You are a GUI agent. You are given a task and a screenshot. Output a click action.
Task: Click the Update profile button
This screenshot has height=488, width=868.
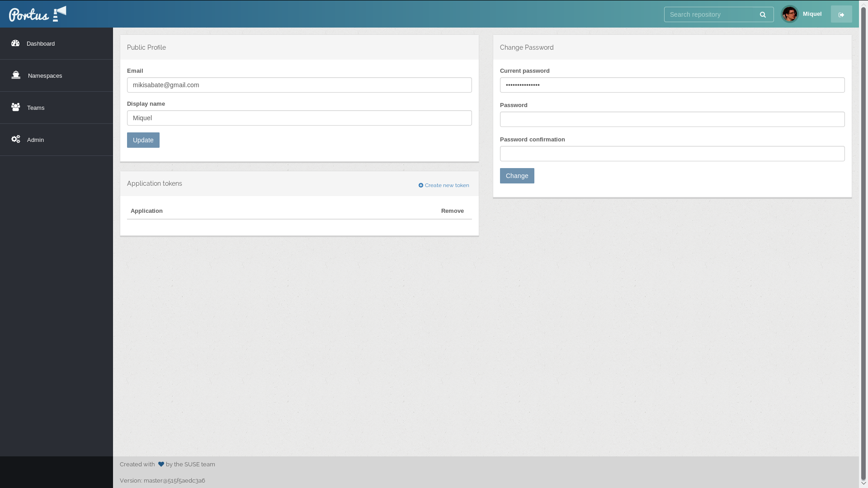(143, 140)
